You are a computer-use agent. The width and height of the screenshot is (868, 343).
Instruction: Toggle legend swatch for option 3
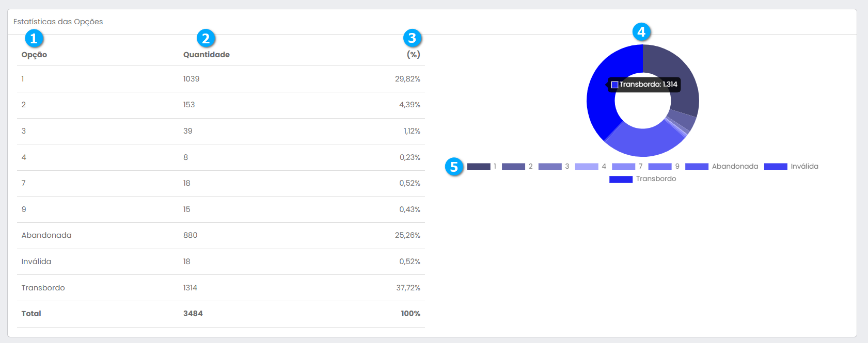(x=550, y=167)
